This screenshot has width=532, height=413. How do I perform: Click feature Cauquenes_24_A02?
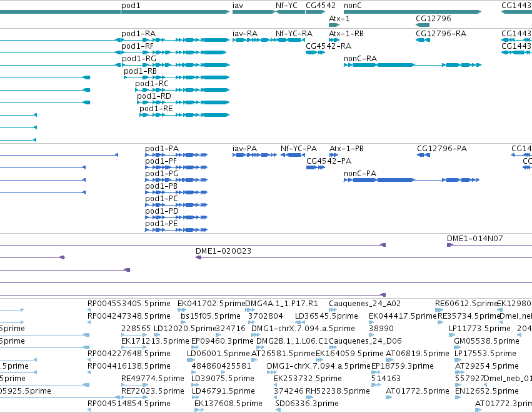pos(364,304)
